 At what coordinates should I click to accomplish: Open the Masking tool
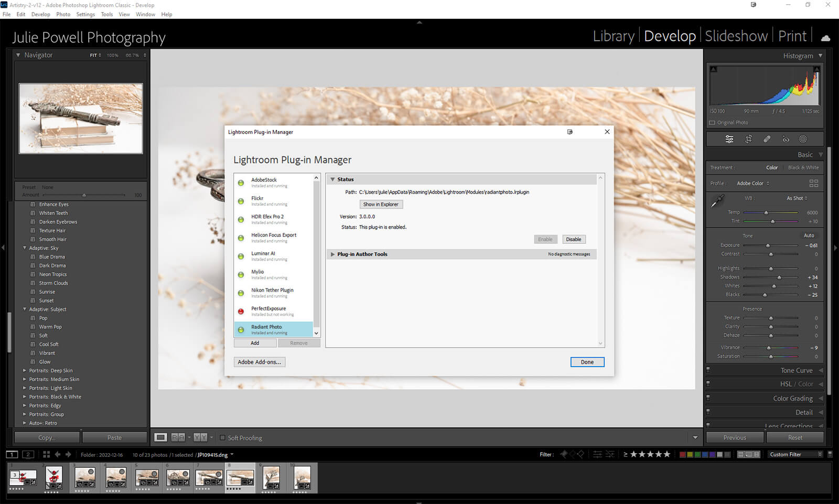803,139
